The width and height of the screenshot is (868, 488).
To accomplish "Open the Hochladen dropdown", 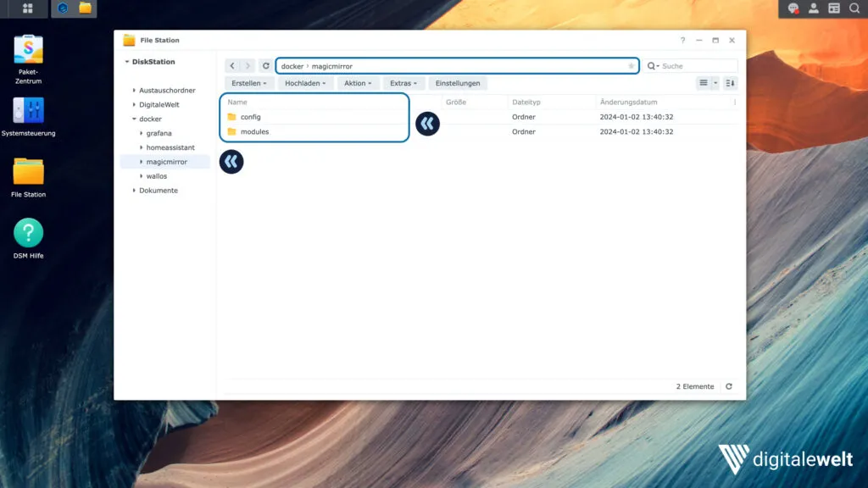I will [305, 83].
